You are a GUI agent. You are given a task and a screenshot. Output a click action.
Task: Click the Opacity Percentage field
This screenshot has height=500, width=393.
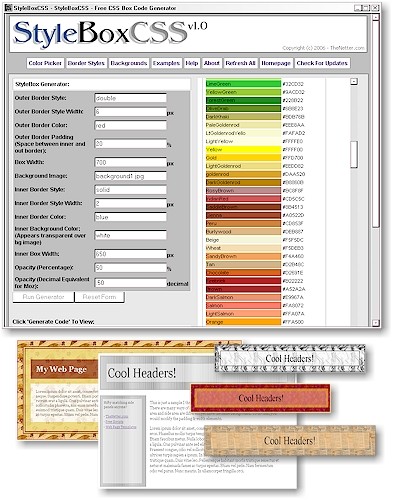pos(130,268)
